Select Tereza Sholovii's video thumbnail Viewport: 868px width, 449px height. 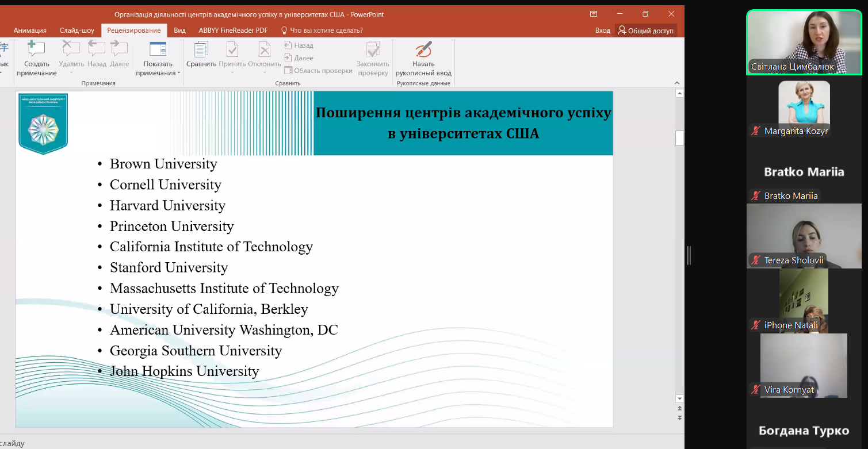(804, 236)
